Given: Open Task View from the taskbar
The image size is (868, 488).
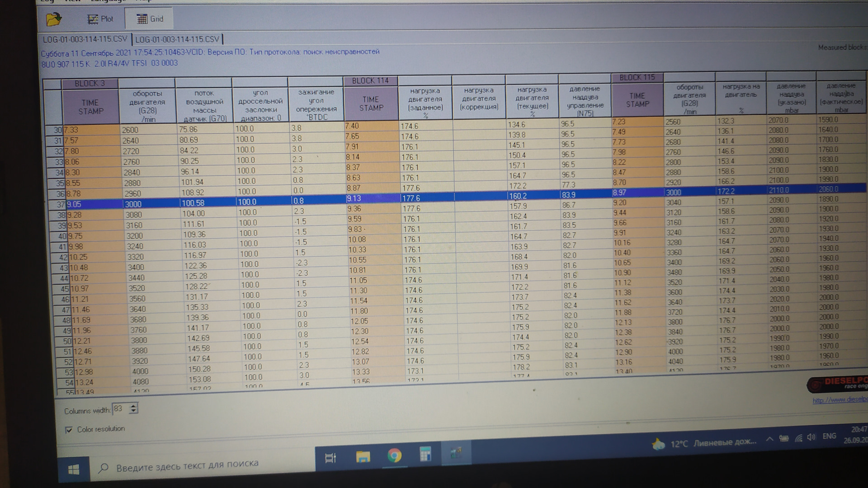Looking at the screenshot, I should point(330,458).
